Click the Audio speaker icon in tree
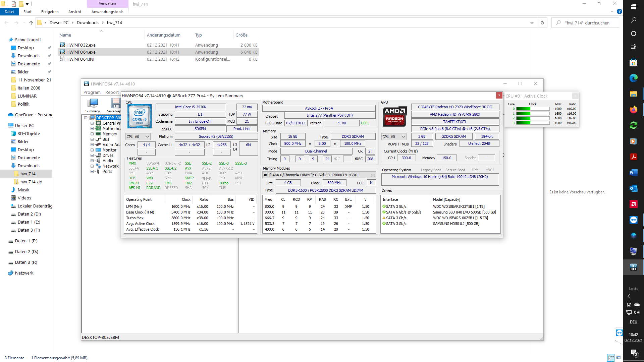644x362 pixels. click(99, 161)
